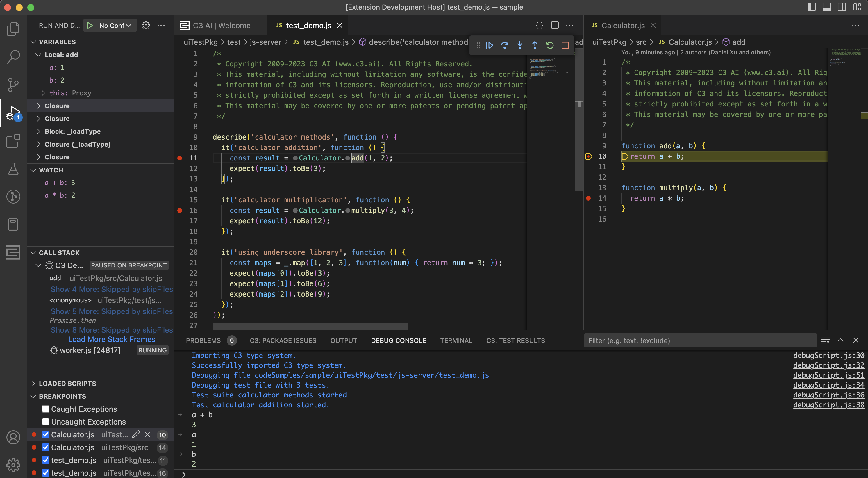Viewport: 868px width, 478px height.
Task: Open launch settings gear in Run and Debug
Action: tap(146, 25)
